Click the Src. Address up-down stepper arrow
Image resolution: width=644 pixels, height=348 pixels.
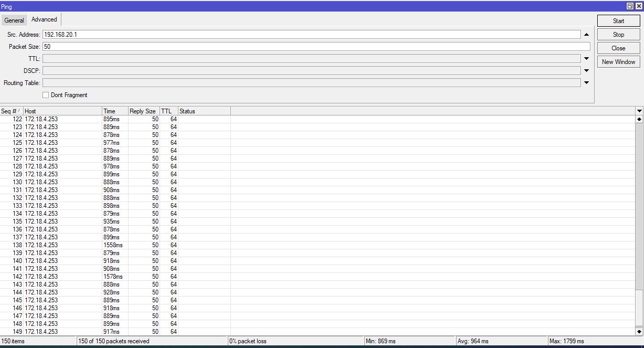[586, 34]
